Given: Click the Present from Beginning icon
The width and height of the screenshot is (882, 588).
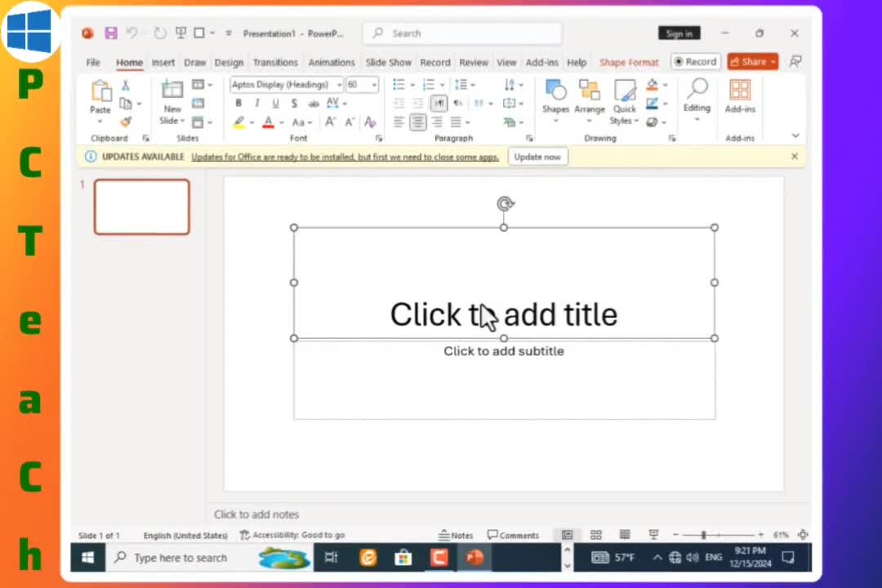Looking at the screenshot, I should pyautogui.click(x=180, y=33).
